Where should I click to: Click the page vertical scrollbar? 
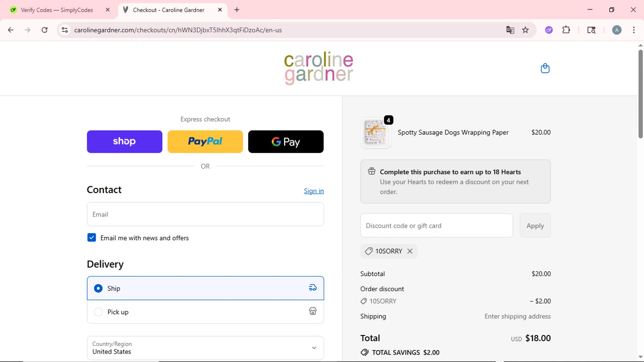641,94
